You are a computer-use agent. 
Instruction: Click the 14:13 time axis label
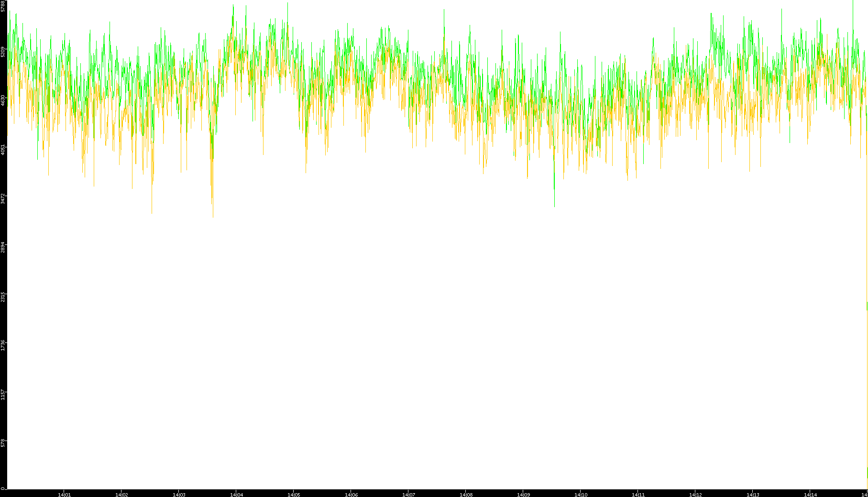pyautogui.click(x=753, y=495)
